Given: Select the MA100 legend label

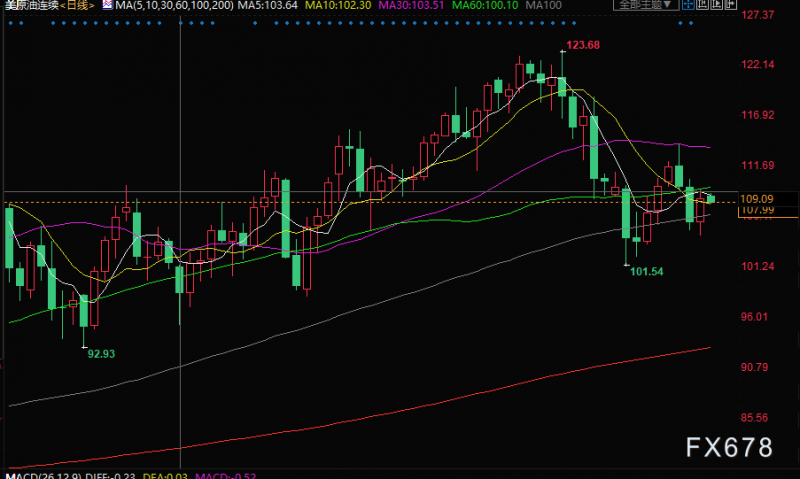Looking at the screenshot, I should 543,6.
